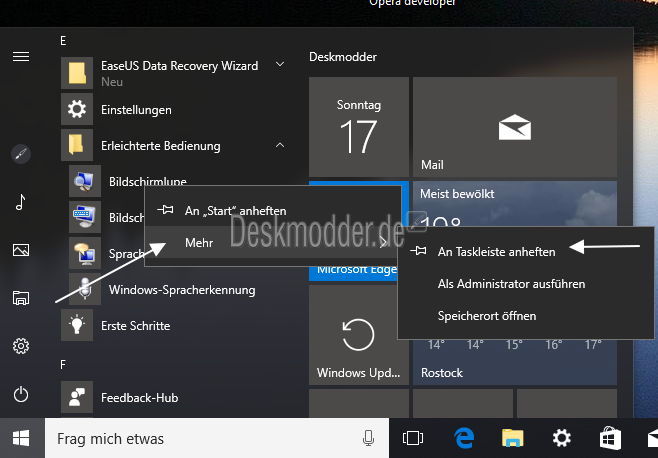Select the Mehr context menu entry
This screenshot has height=458, width=658.
[x=272, y=242]
